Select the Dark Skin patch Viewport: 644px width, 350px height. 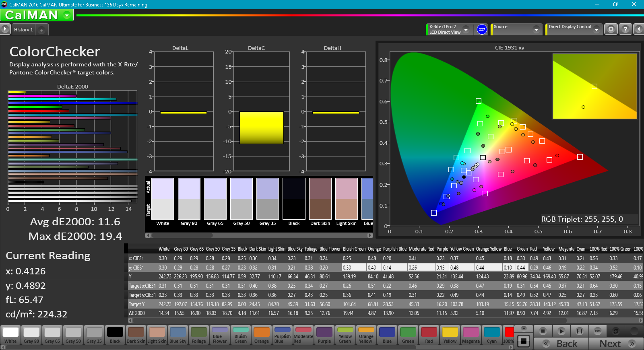[136, 335]
